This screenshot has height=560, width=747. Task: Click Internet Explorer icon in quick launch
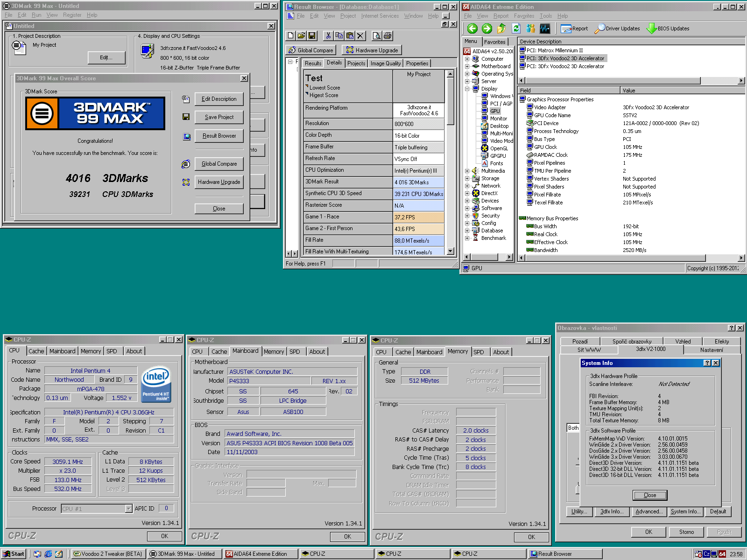click(x=48, y=554)
